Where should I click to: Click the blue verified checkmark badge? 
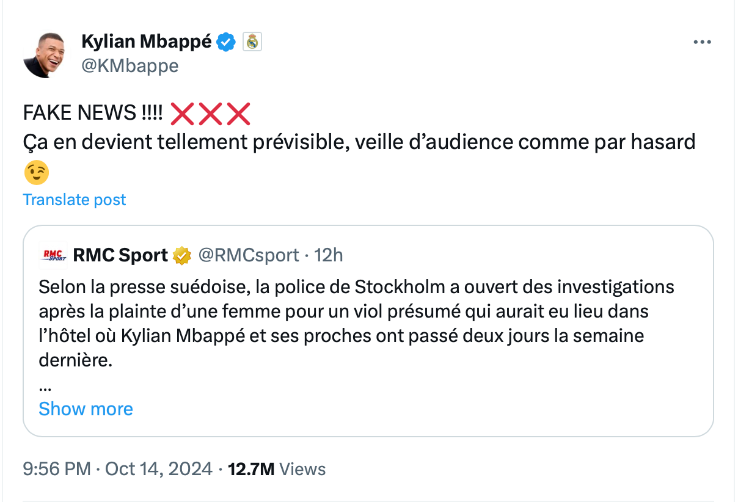click(227, 42)
